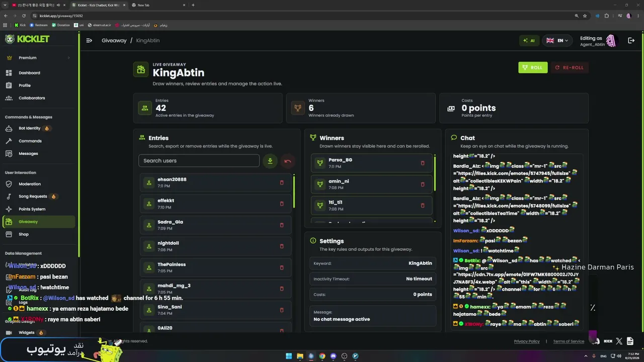Open Messages in the sidebar
Screen dimensions: 644x362
coord(28,153)
